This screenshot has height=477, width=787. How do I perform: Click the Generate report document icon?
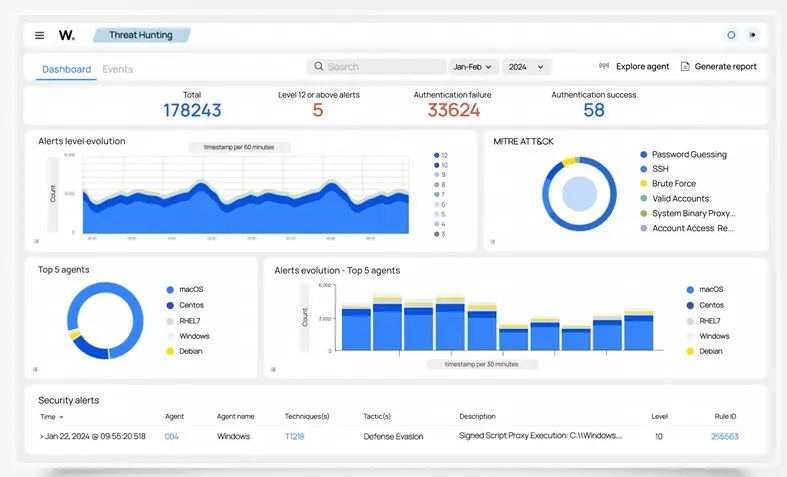pyautogui.click(x=685, y=67)
